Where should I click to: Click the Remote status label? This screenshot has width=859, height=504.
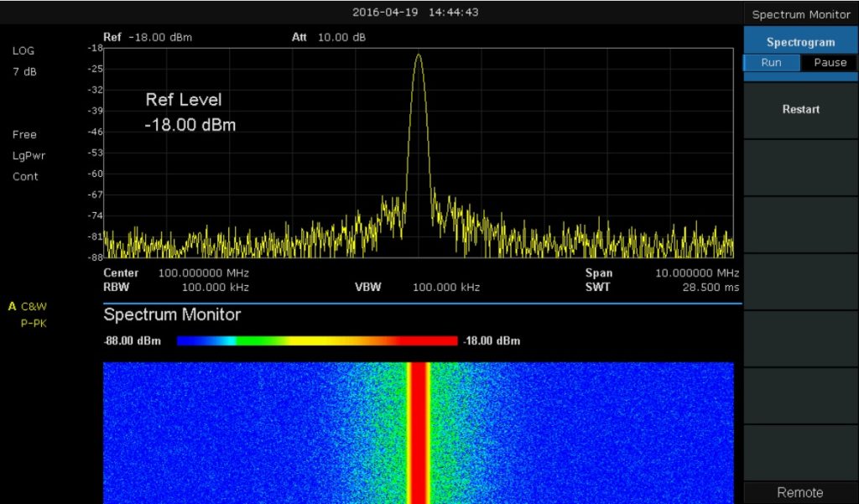tap(799, 492)
